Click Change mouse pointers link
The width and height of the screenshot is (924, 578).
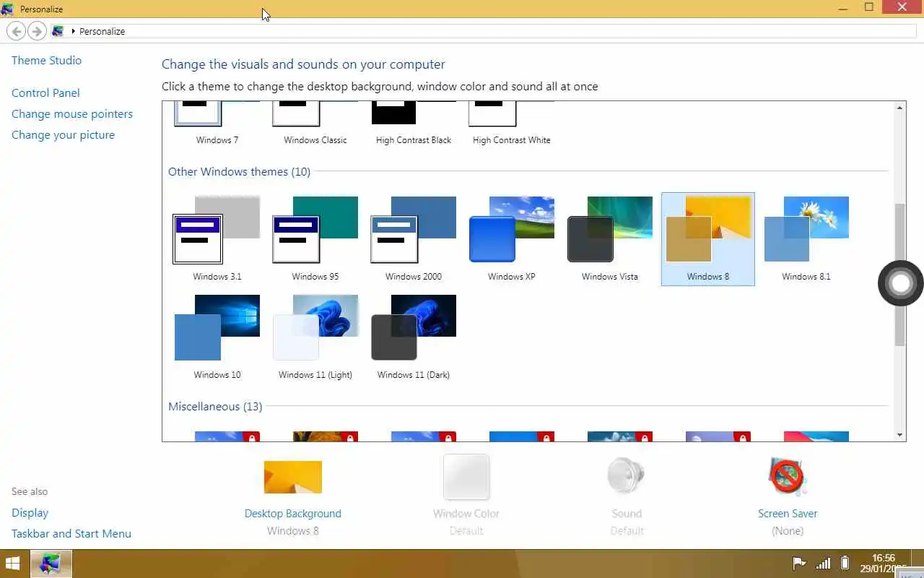click(x=72, y=113)
